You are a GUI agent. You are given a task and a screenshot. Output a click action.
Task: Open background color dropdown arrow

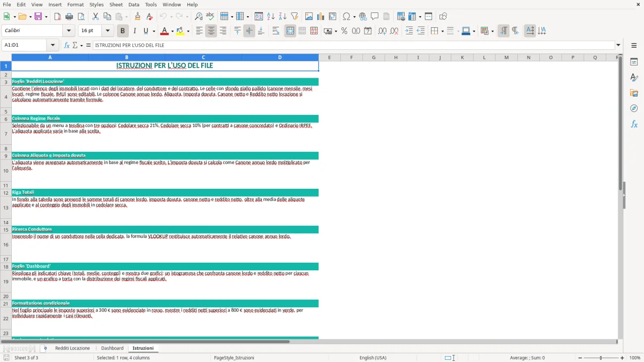188,31
